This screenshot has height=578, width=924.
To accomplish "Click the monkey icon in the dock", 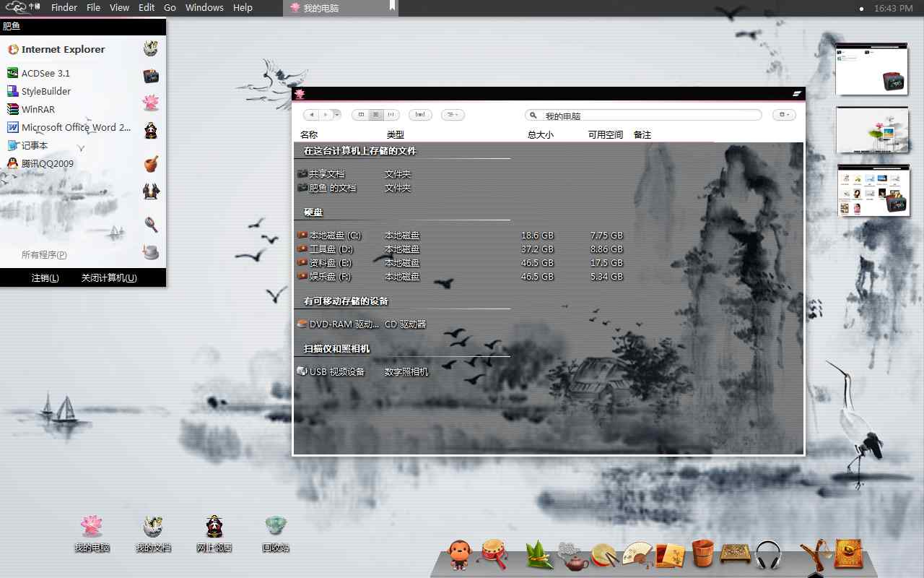I will 459,555.
